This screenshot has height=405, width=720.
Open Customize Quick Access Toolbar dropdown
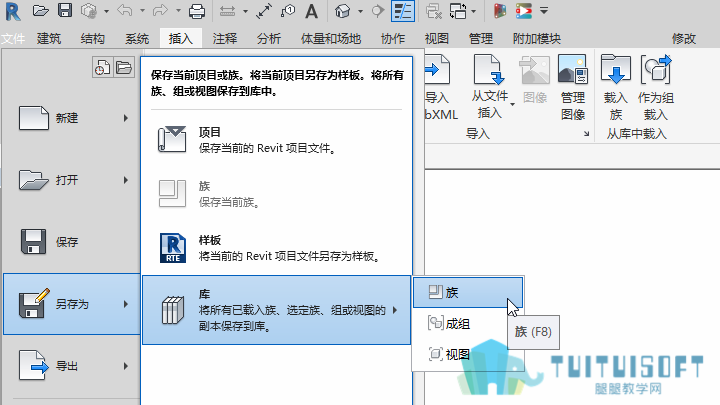tap(544, 11)
